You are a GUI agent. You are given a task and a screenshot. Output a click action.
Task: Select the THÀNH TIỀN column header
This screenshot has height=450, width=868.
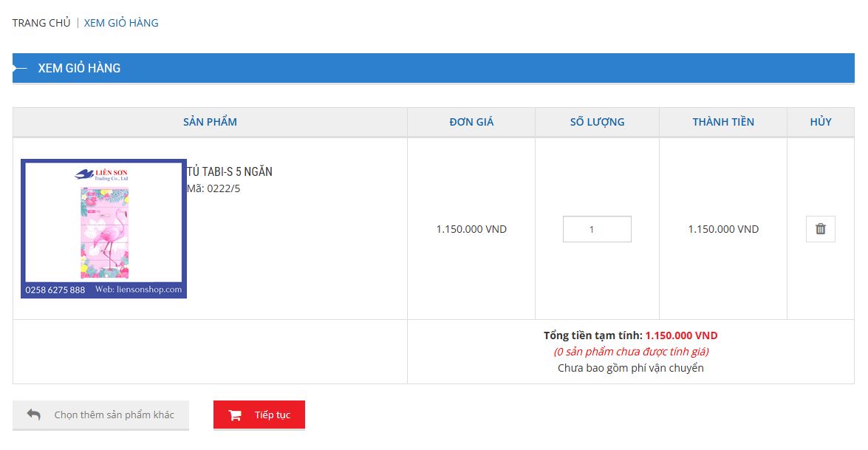point(723,122)
